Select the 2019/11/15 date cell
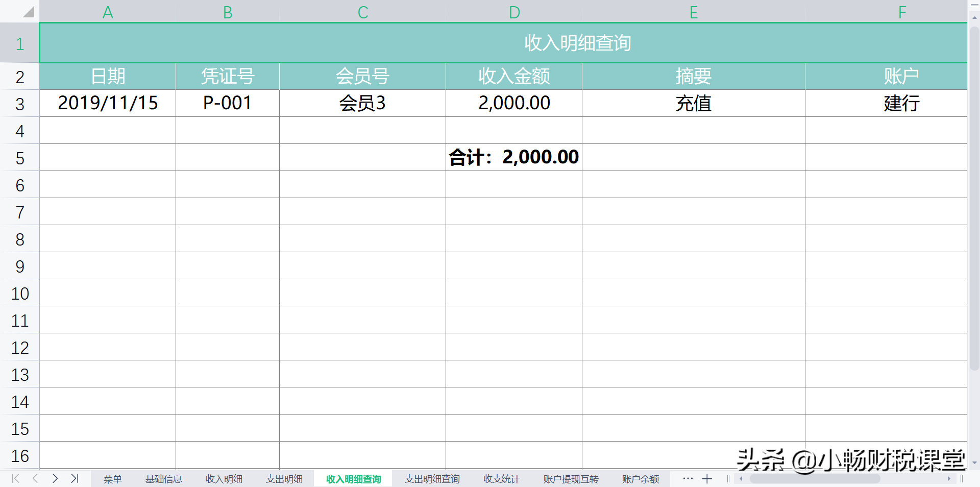Viewport: 980px width, 487px height. (x=108, y=103)
